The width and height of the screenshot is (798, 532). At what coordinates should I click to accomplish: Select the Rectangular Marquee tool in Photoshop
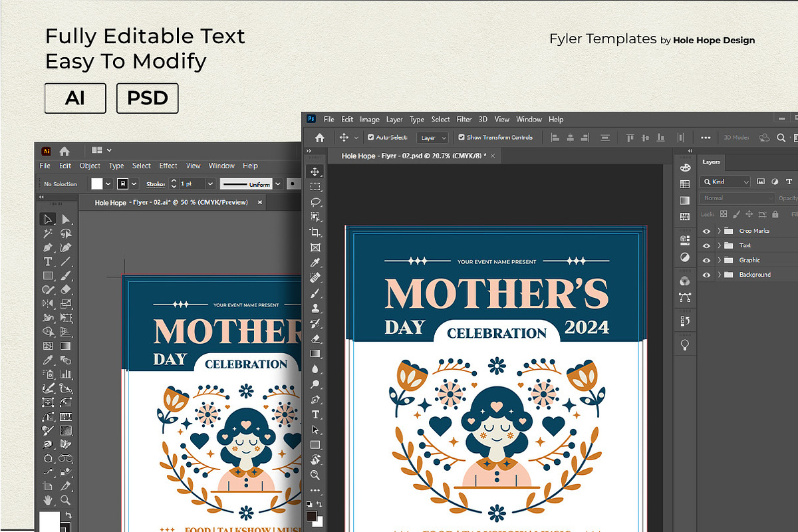click(315, 187)
